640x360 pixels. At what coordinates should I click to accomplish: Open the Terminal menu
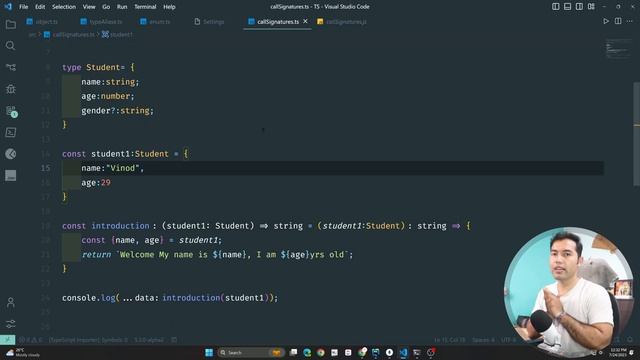coord(145,7)
